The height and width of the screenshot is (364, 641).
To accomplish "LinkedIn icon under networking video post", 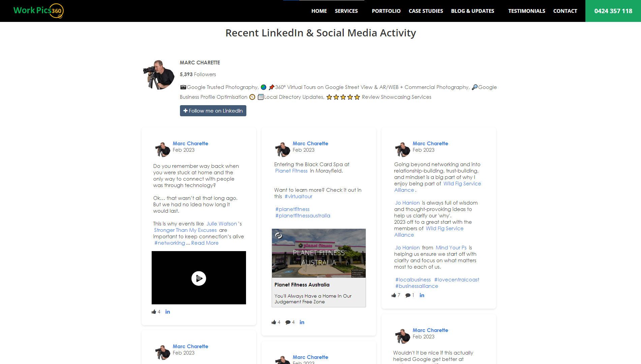I will (167, 312).
